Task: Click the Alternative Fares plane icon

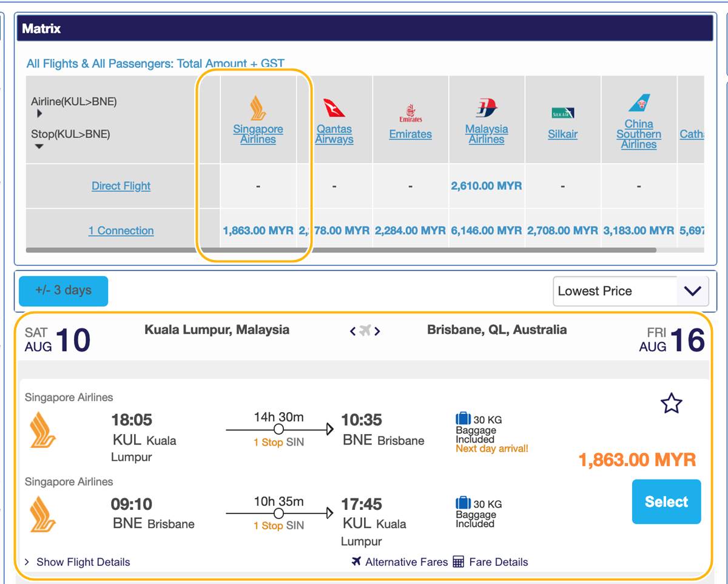Action: coord(356,562)
